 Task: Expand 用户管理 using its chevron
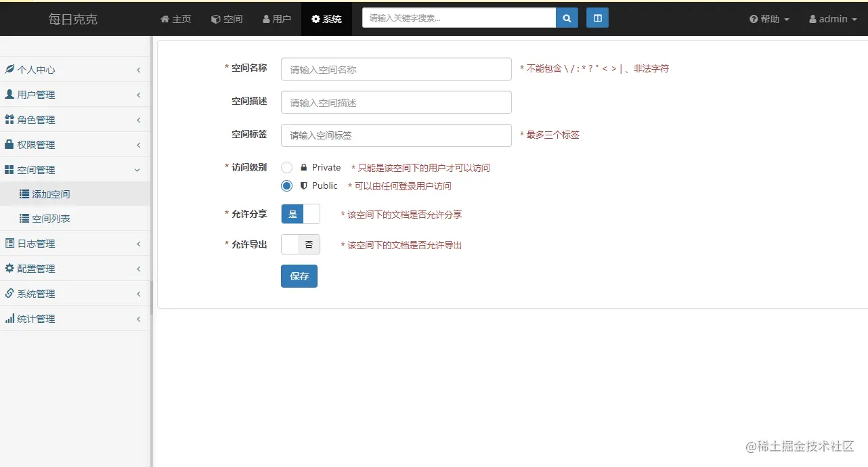[x=138, y=95]
